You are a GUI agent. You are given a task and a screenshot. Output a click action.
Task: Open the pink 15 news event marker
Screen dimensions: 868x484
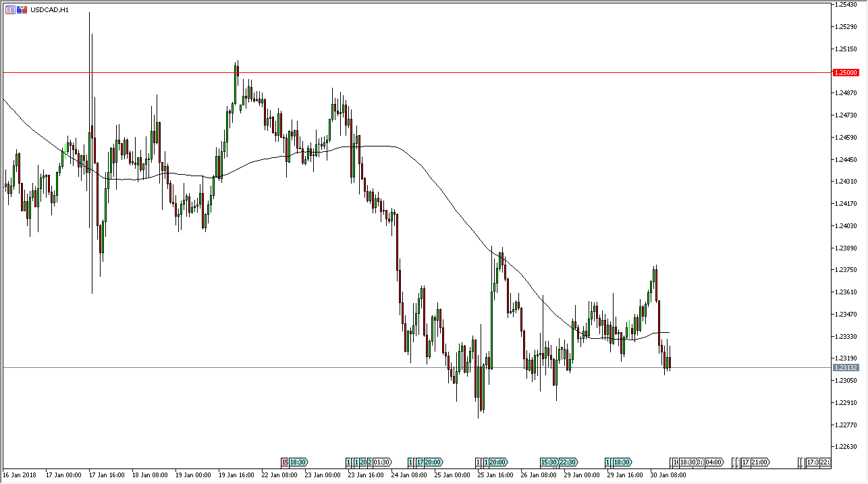(x=285, y=462)
